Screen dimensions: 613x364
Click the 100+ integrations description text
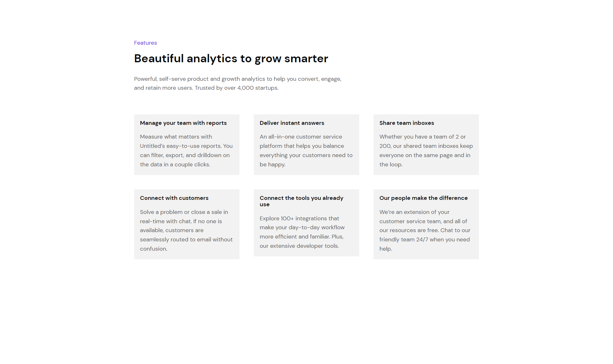pos(302,232)
